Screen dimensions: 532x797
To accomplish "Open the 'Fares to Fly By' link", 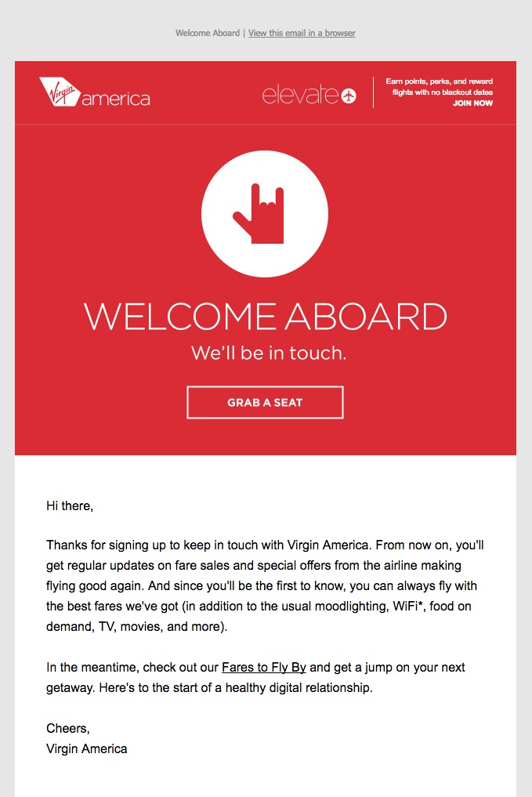I will click(264, 667).
